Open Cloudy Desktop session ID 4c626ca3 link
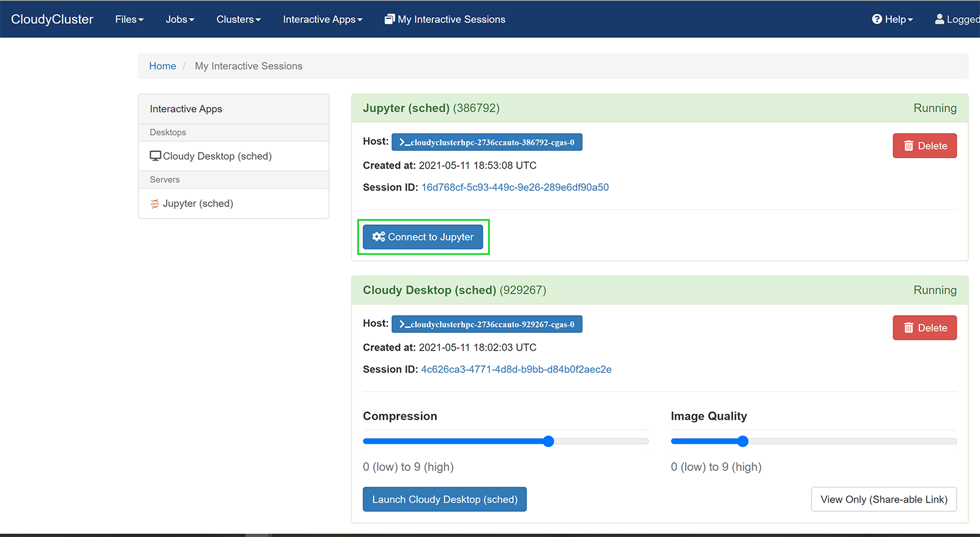 tap(516, 370)
